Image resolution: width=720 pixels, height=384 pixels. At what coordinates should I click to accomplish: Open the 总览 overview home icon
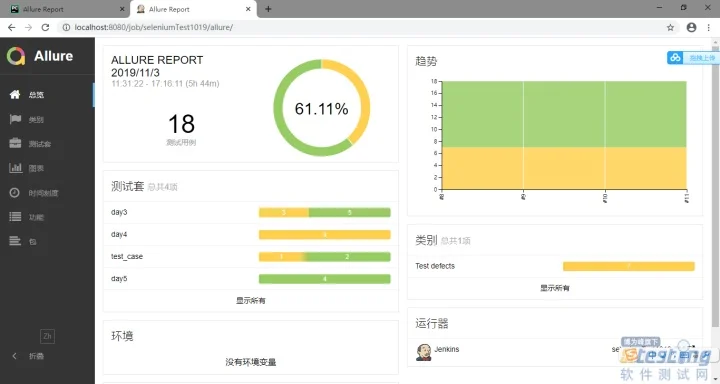tap(15, 95)
